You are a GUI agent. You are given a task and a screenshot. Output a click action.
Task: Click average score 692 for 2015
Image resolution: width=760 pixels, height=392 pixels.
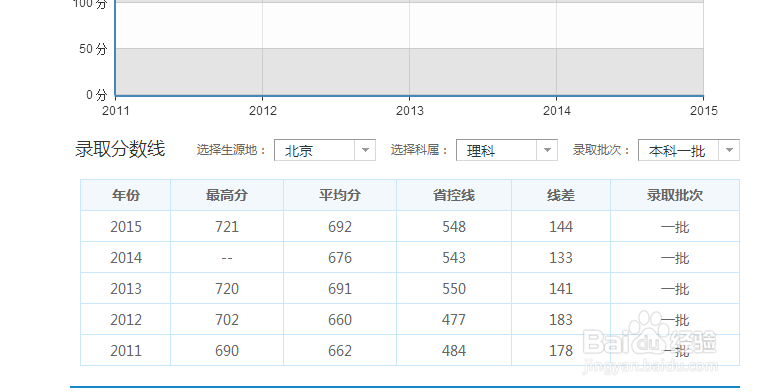tap(340, 226)
